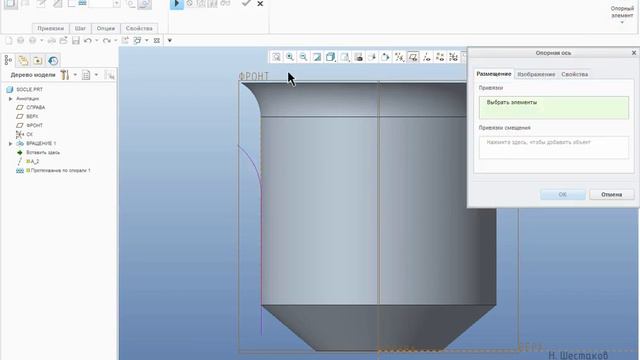Open the saved orientations icon
Image resolution: width=640 pixels, height=360 pixels.
point(344,57)
